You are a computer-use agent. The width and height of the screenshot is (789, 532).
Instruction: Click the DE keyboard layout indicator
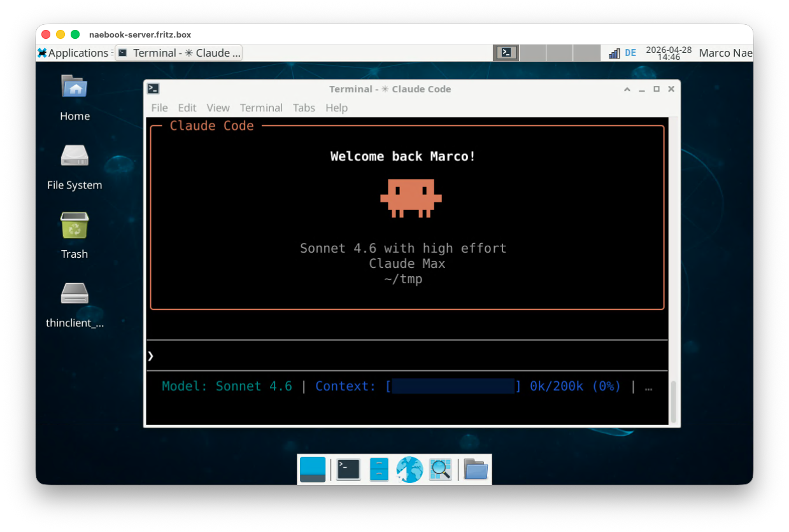[630, 53]
